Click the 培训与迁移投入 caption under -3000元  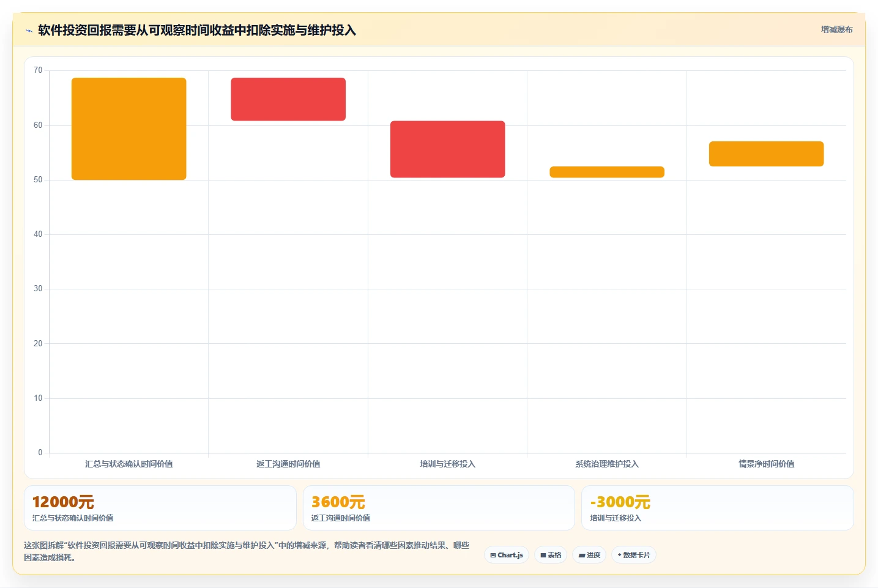(x=616, y=518)
